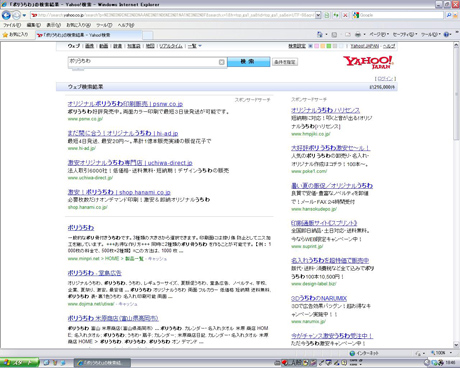Expand the 一覧 services dropdown arrow
This screenshot has width=460, height=368.
200,46
